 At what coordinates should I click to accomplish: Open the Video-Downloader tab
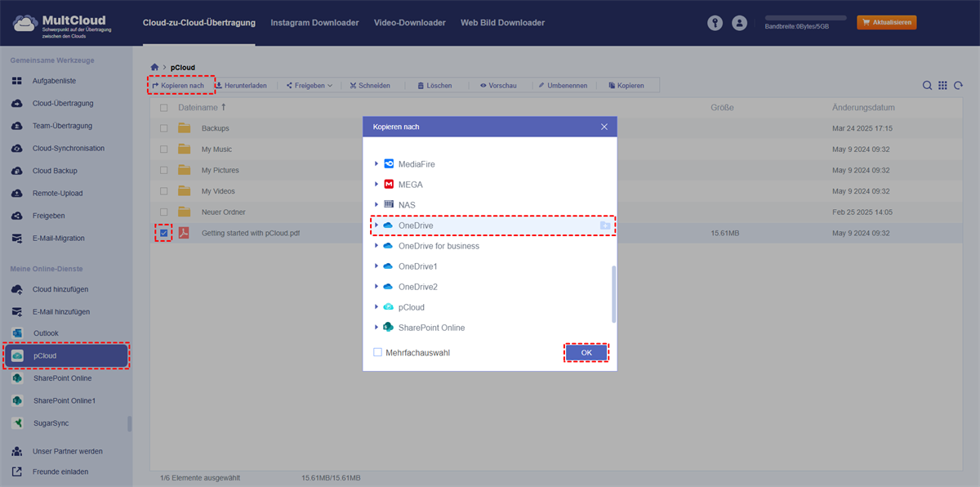point(410,23)
